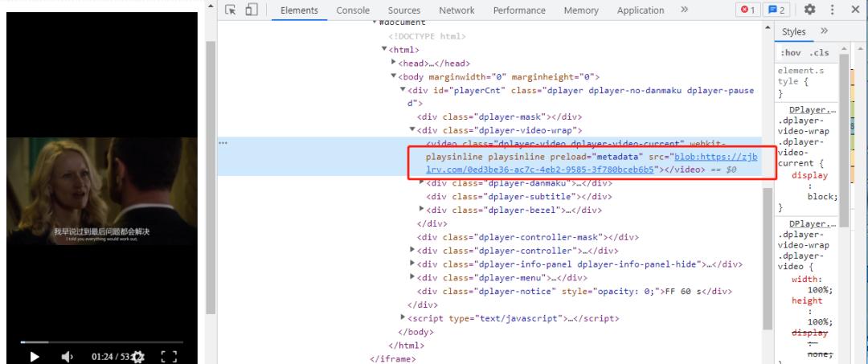Collapse the body node
This screenshot has width=868, height=364.
point(394,76)
